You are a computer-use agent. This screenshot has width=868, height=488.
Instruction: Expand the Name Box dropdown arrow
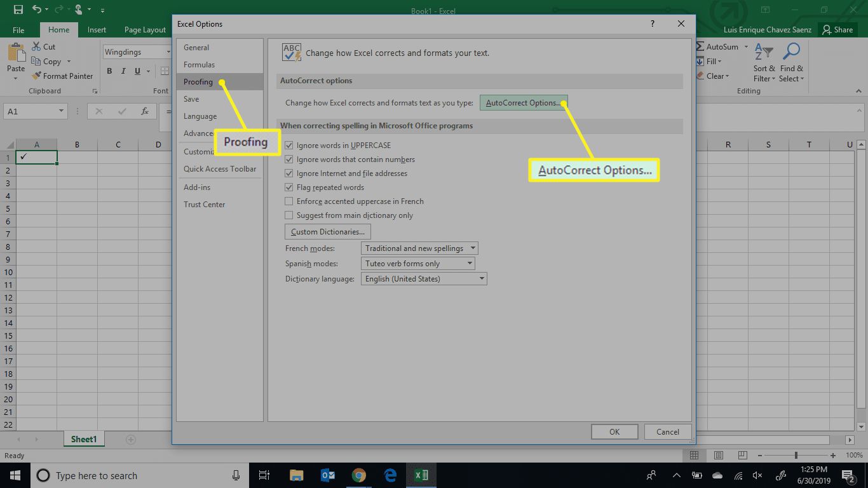[62, 111]
